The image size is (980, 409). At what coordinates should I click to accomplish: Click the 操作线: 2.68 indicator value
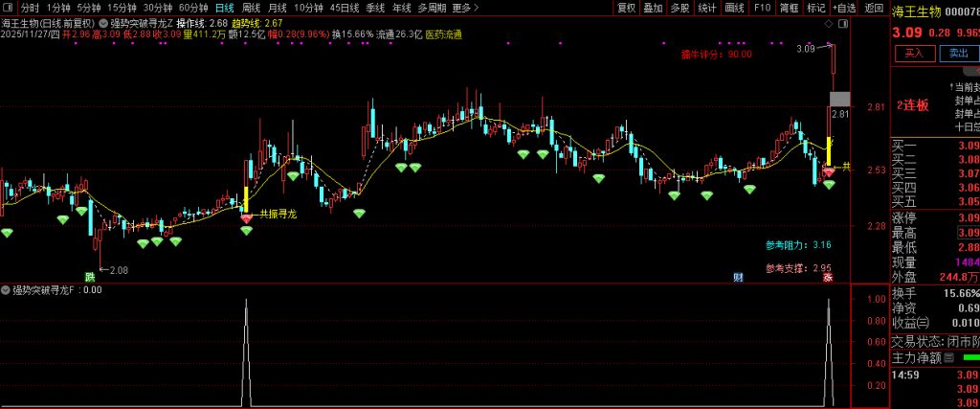click(202, 24)
